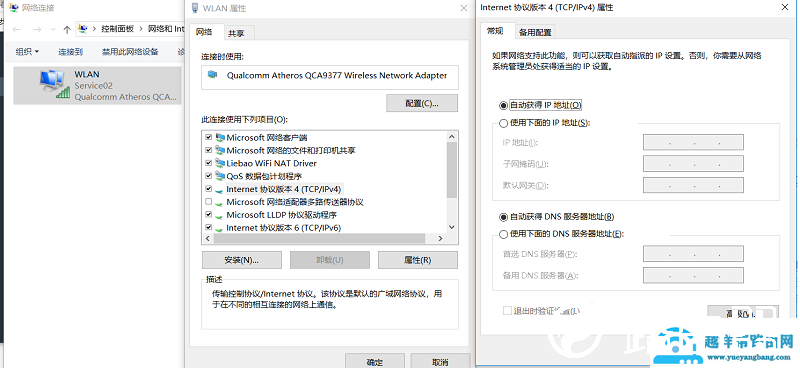The height and width of the screenshot is (368, 800).
Task: Enable Microsoft 网络适配器多路传送器协议 checkbox
Action: click(208, 202)
